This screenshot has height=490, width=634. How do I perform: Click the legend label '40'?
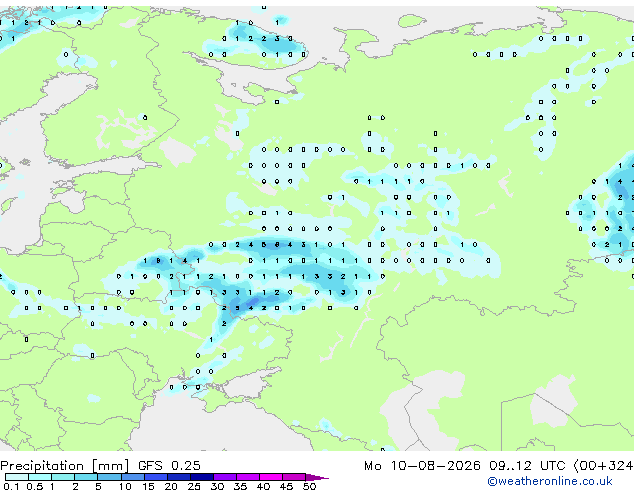pyautogui.click(x=263, y=486)
